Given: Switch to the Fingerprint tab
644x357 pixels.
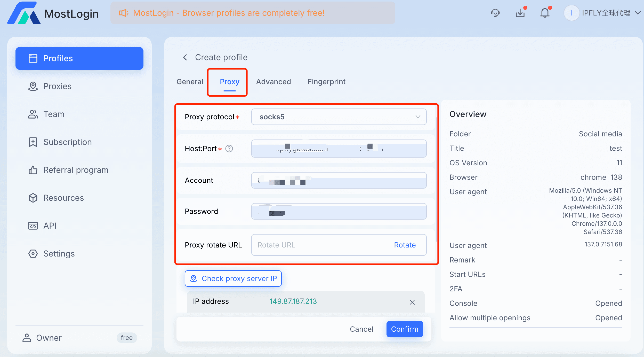Looking at the screenshot, I should tap(326, 82).
